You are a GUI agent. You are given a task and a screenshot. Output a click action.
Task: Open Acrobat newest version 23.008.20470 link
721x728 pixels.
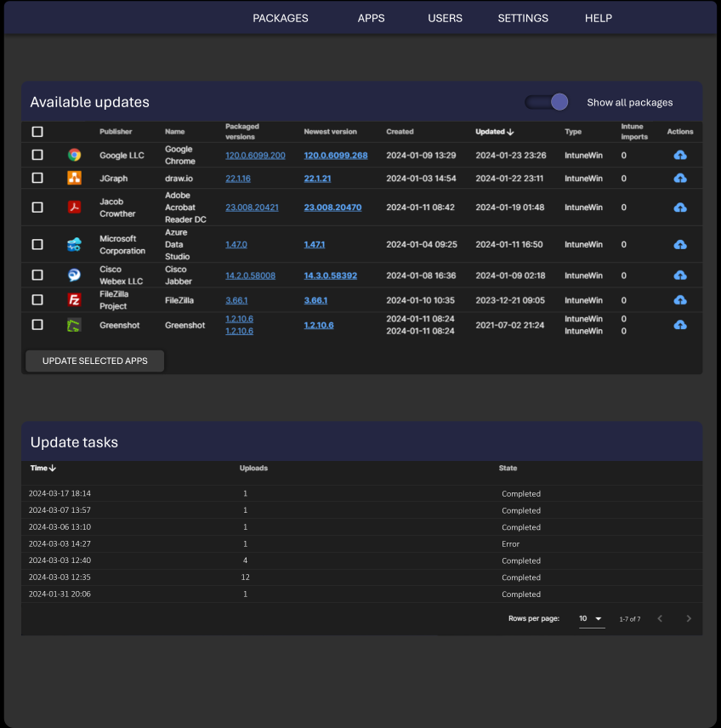tap(332, 208)
